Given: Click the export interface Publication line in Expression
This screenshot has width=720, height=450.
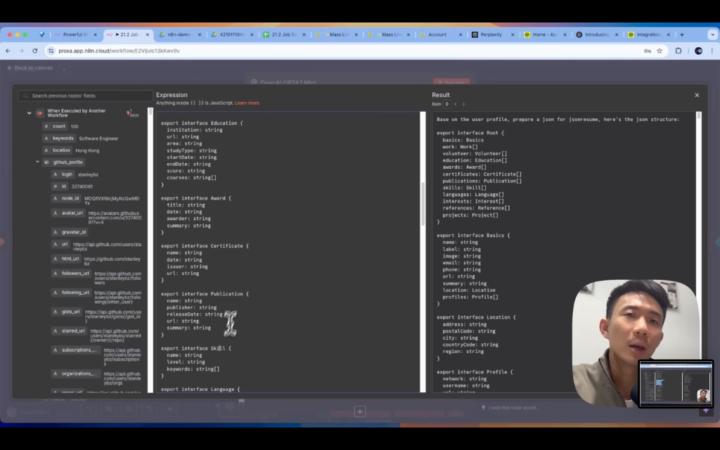Looking at the screenshot, I should 204,294.
